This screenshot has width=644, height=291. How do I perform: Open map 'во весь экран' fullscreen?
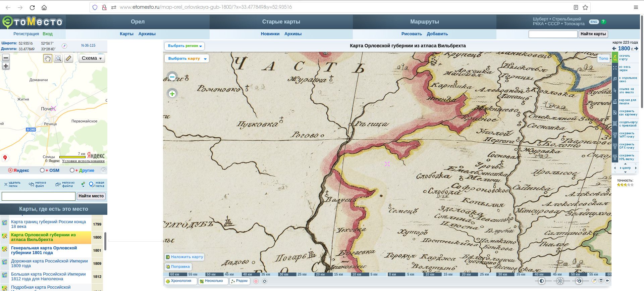coord(615,68)
